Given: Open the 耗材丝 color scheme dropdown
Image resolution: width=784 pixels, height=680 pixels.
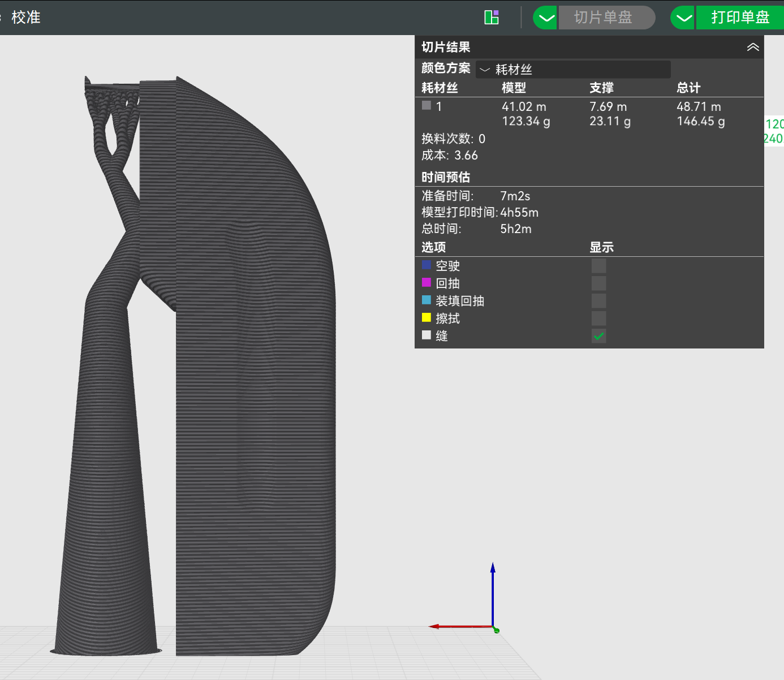Looking at the screenshot, I should coord(573,70).
